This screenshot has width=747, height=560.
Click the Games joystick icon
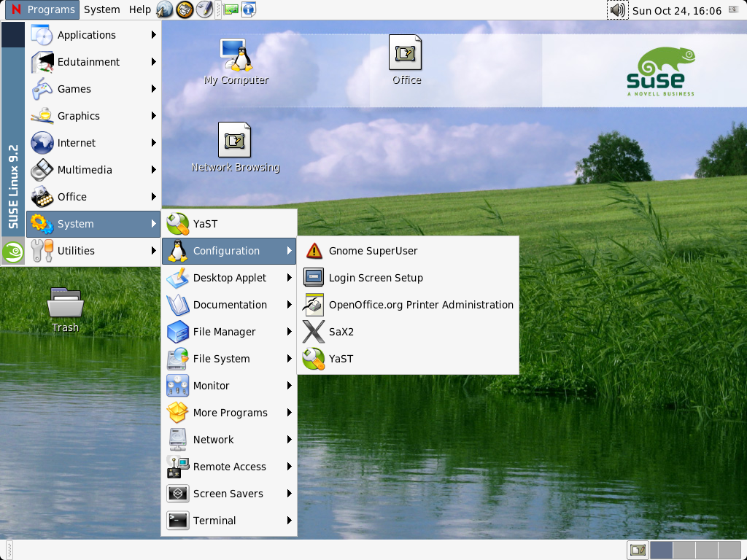click(x=42, y=89)
